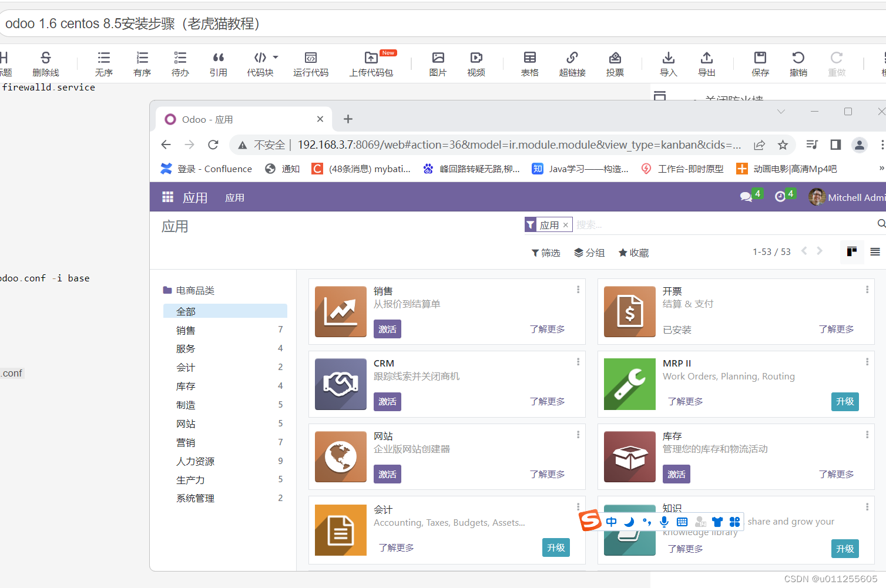This screenshot has width=886, height=588.
Task: Remove the 应用 search filter facet
Action: [x=565, y=225]
